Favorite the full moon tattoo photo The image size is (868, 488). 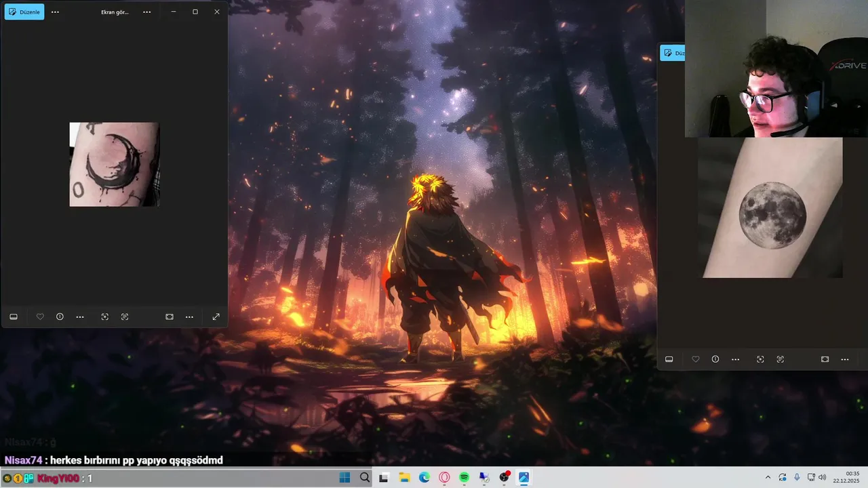pyautogui.click(x=695, y=359)
